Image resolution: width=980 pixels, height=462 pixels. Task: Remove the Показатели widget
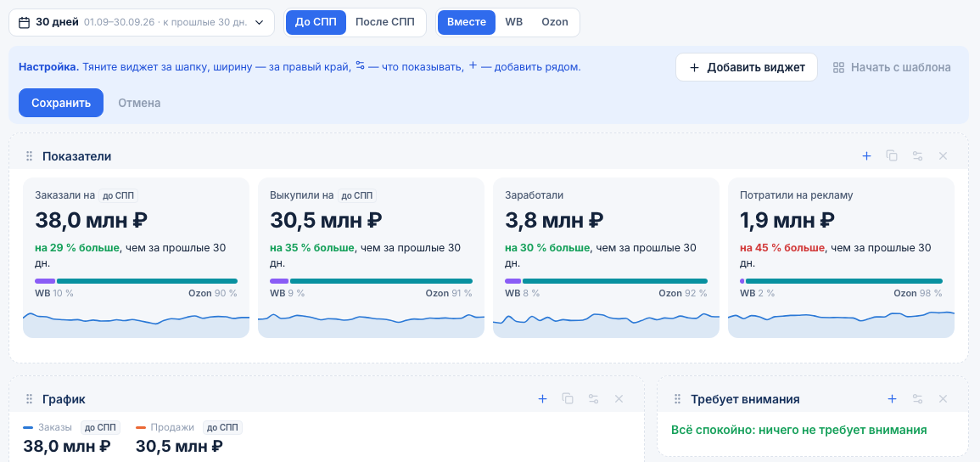(x=944, y=156)
